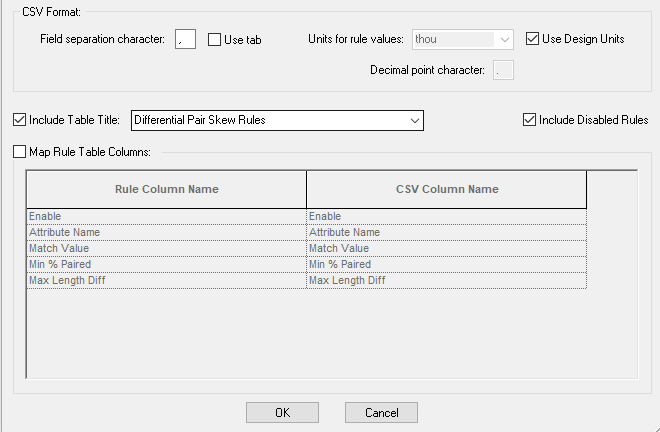This screenshot has height=432, width=660.
Task: Click the Max Length Diff CSV cell
Action: tap(446, 281)
